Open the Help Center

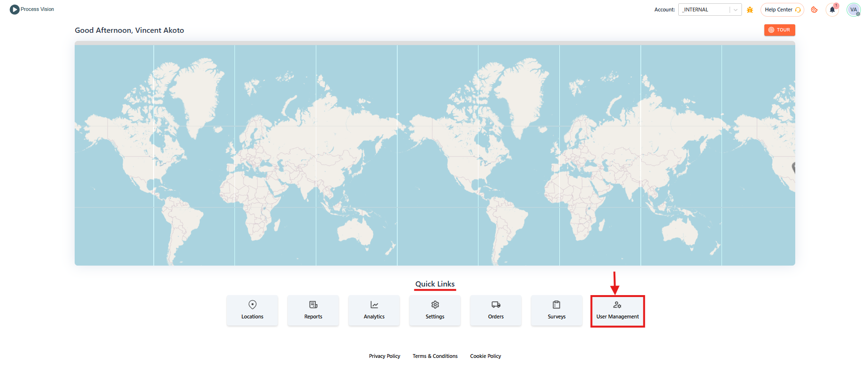pyautogui.click(x=782, y=10)
